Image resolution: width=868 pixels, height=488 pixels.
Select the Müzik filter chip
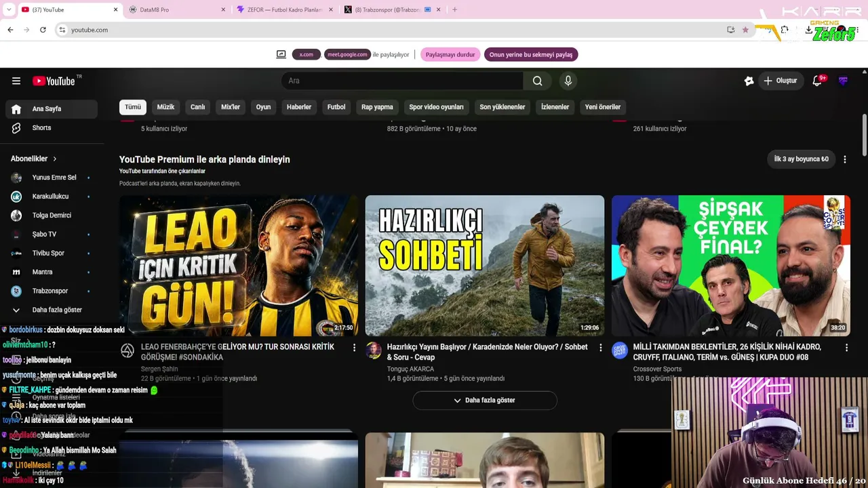[x=165, y=107]
